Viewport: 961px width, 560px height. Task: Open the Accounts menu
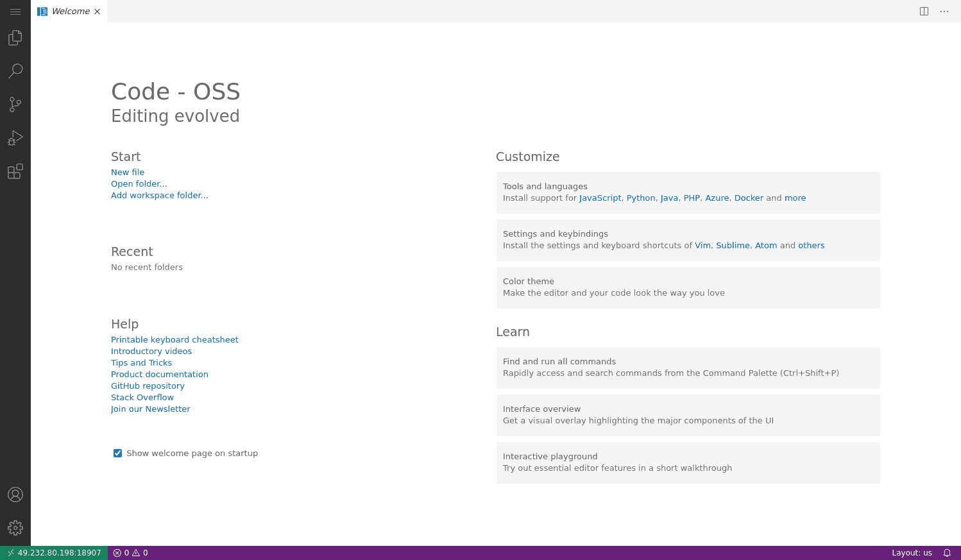[x=15, y=495]
